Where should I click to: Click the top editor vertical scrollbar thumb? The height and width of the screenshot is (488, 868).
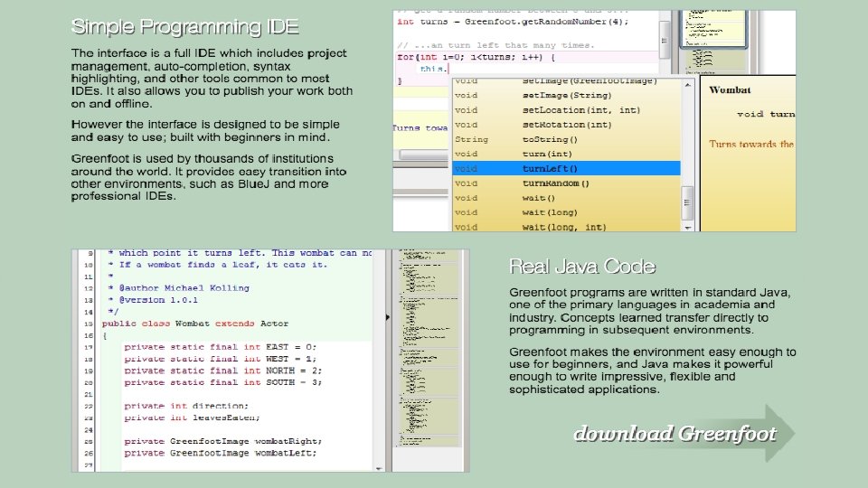(665, 40)
